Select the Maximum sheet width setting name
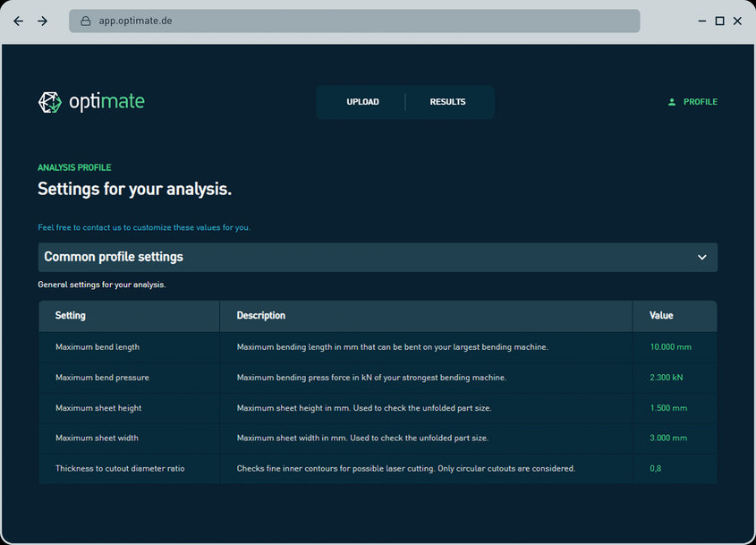 (x=97, y=438)
